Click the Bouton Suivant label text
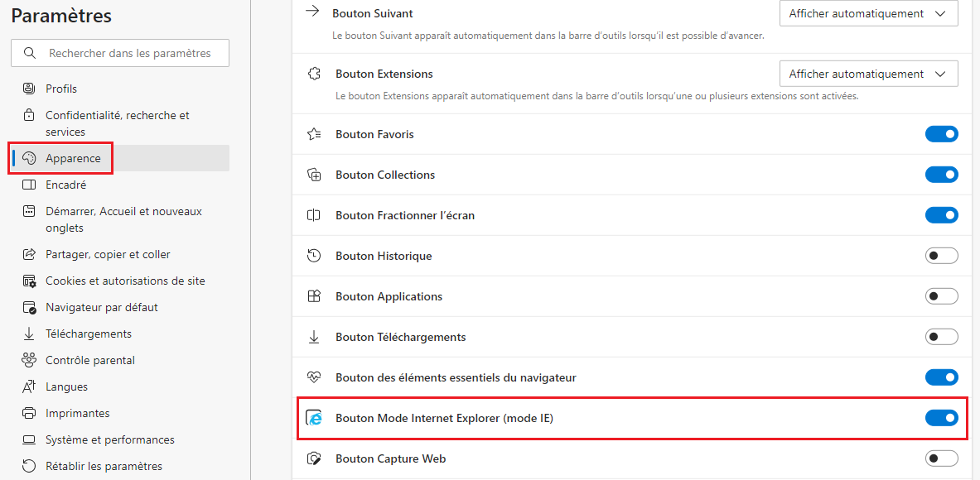The width and height of the screenshot is (980, 480). [373, 13]
